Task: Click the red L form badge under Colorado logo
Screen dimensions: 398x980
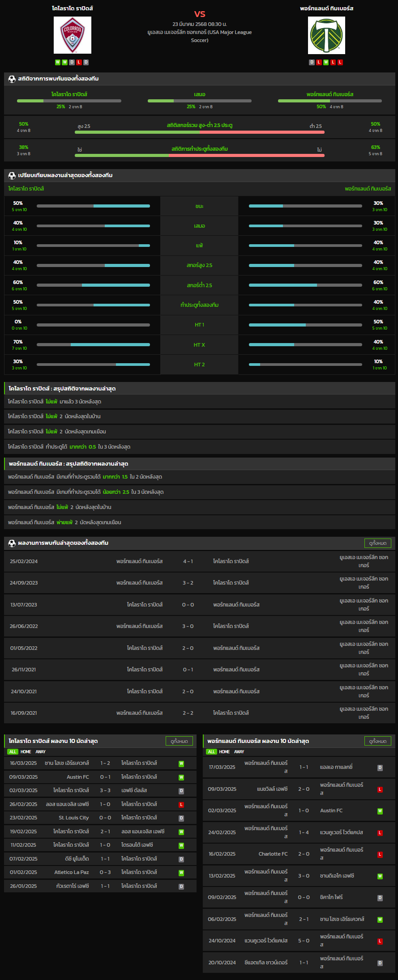Action: pyautogui.click(x=79, y=62)
